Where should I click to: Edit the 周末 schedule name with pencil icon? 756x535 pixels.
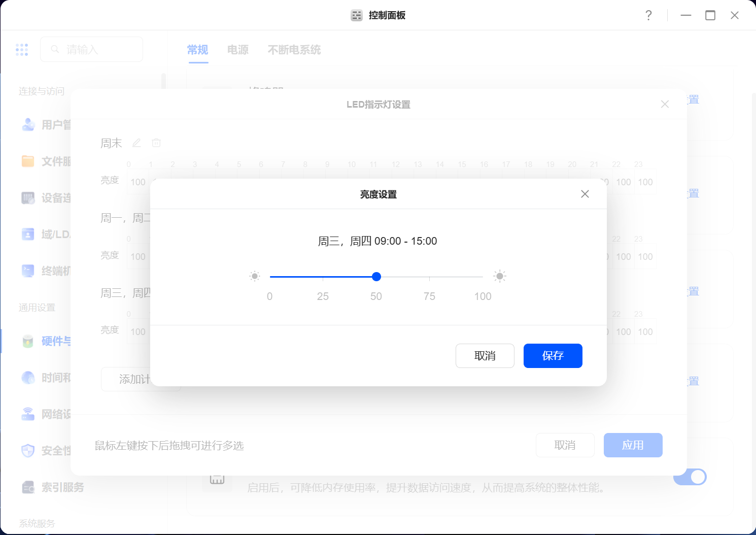[x=136, y=143]
